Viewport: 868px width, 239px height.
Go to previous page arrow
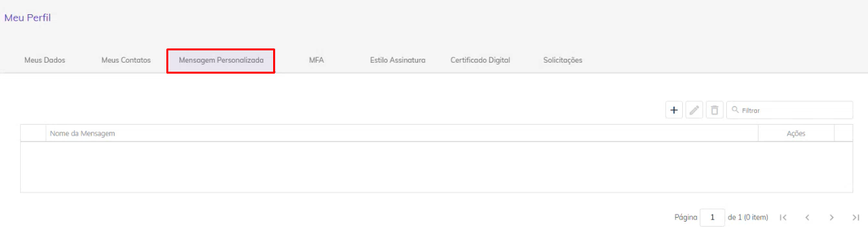[807, 218]
